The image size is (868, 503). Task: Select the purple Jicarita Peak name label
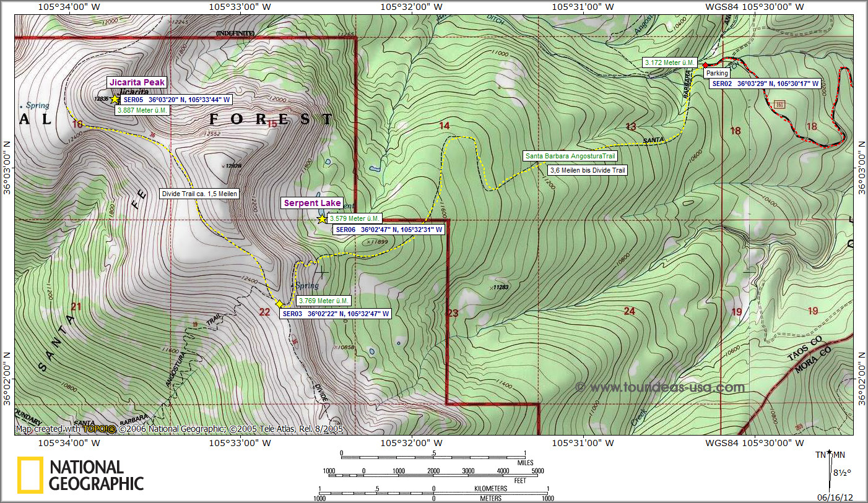tap(137, 82)
